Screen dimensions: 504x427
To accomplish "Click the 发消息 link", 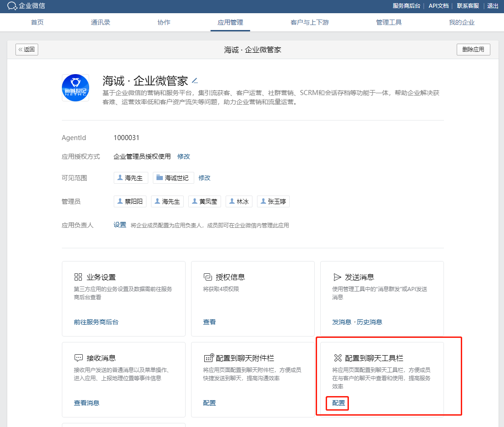I will click(341, 322).
